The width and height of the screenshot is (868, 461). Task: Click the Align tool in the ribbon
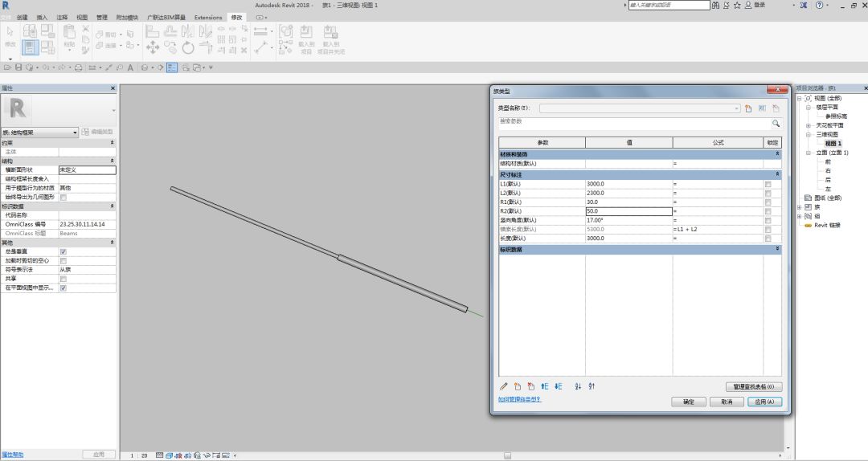pos(152,31)
